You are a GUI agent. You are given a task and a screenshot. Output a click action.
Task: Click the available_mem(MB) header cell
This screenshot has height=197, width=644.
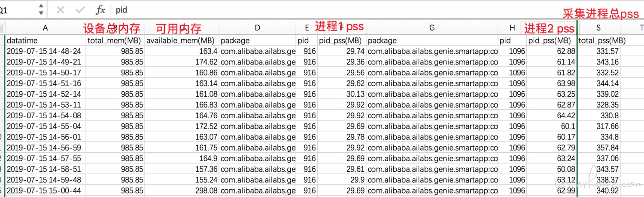(182, 40)
